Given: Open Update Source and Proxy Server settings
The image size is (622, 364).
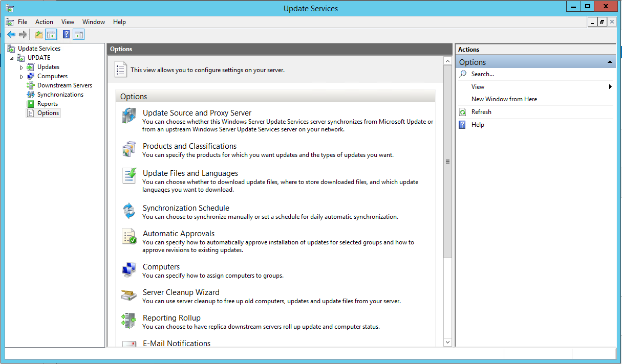Looking at the screenshot, I should 197,113.
